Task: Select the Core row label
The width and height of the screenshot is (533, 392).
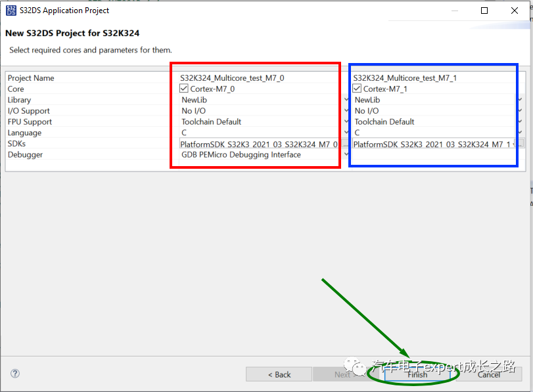Action: point(16,89)
